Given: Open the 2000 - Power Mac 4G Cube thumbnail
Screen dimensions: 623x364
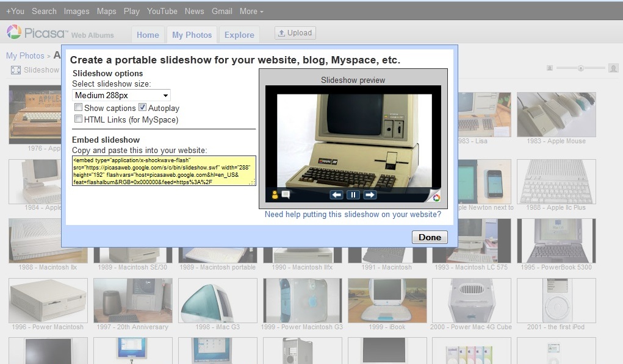Looking at the screenshot, I should click(x=472, y=301).
